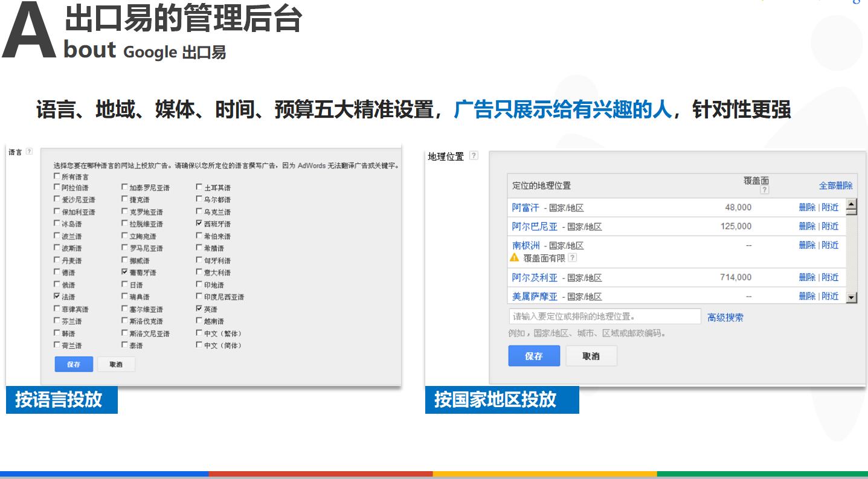
Task: Uncheck the 法语 language checkbox
Action: coord(57,297)
